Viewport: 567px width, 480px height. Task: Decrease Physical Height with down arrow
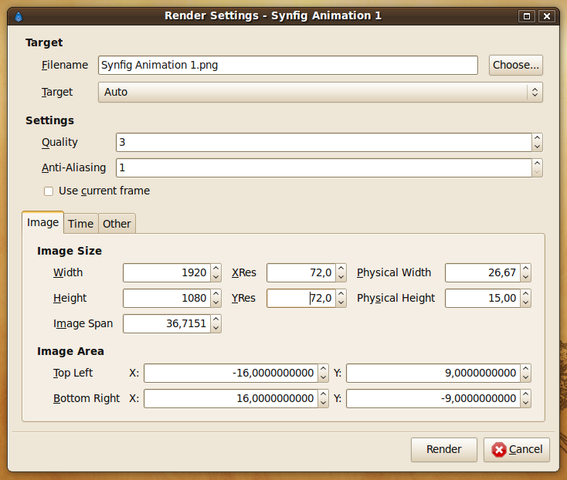point(526,303)
